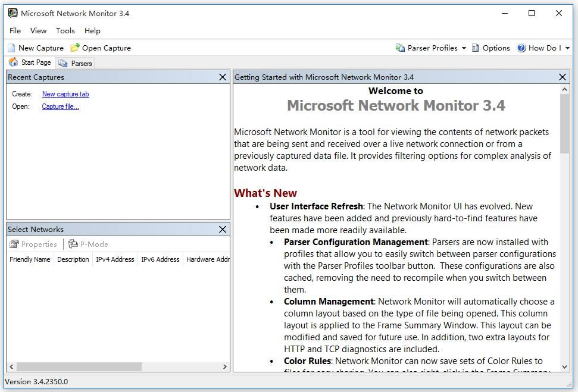Screen dimensions: 578x392
Task: Click the How Do I help icon
Action: pos(521,48)
